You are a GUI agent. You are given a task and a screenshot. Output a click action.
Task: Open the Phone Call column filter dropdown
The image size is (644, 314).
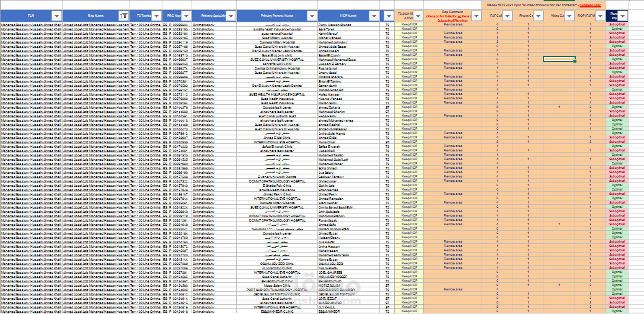538,16
